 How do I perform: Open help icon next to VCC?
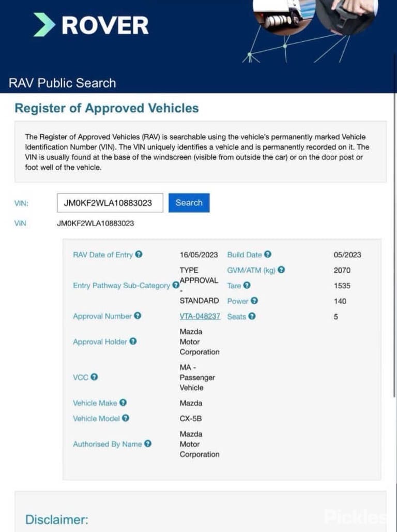coord(94,377)
